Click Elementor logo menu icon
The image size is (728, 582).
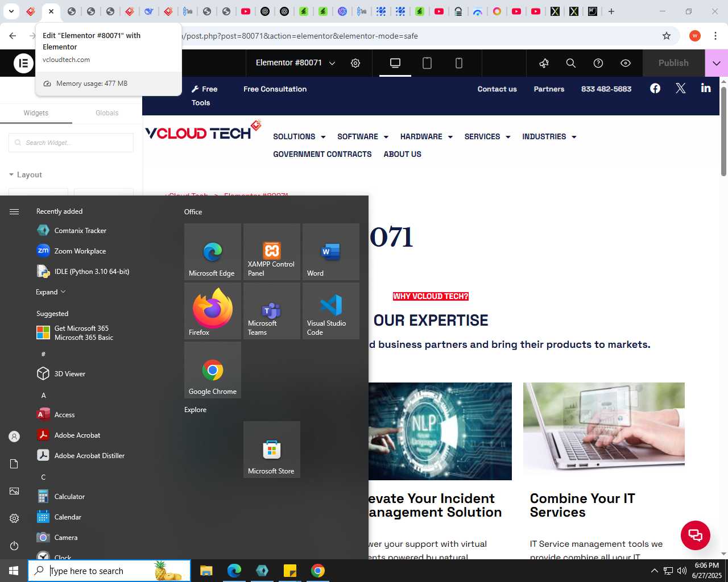[x=24, y=63]
